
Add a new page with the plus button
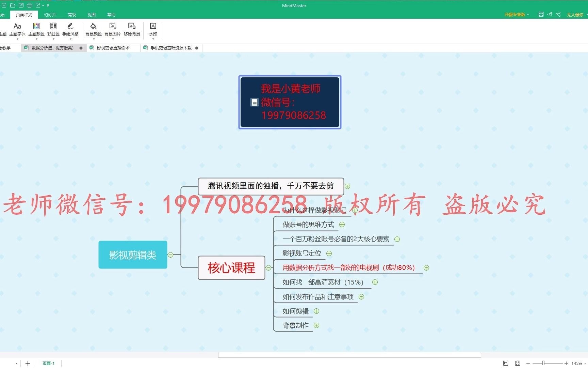[28, 363]
